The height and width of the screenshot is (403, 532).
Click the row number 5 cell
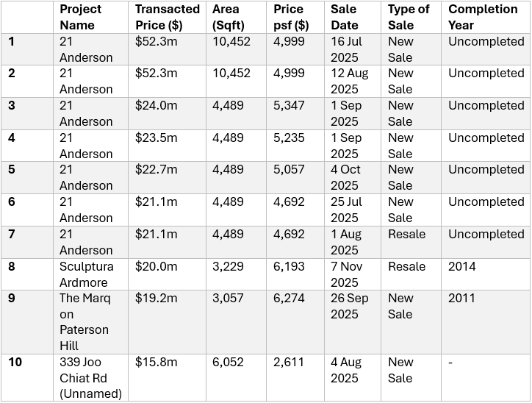point(12,170)
